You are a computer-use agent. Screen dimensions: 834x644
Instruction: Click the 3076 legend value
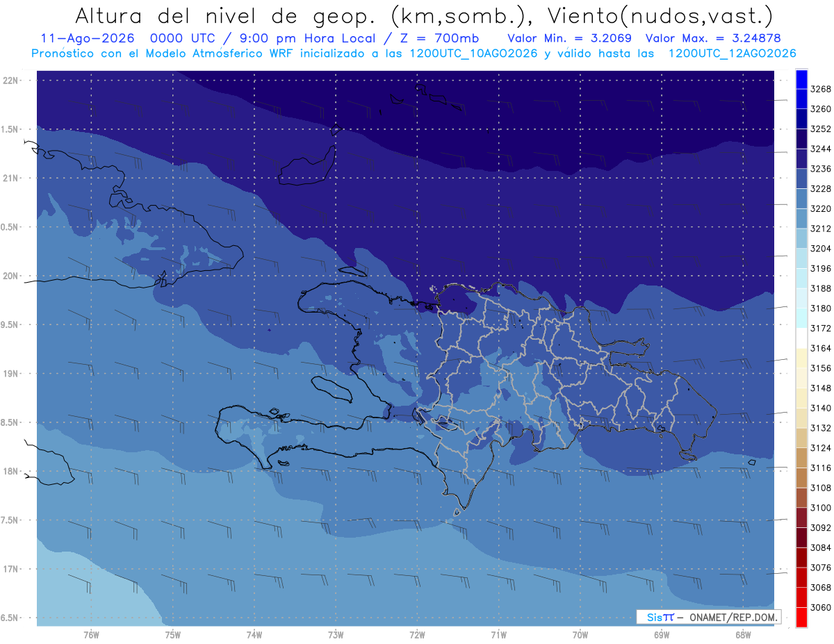click(x=821, y=567)
